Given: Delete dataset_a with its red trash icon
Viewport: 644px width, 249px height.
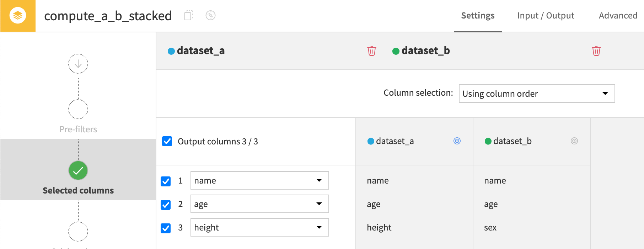Looking at the screenshot, I should point(372,51).
